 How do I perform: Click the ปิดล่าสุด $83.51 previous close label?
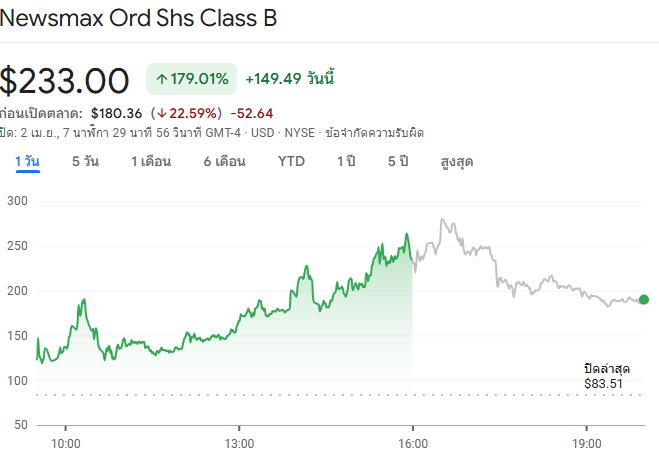(x=603, y=376)
